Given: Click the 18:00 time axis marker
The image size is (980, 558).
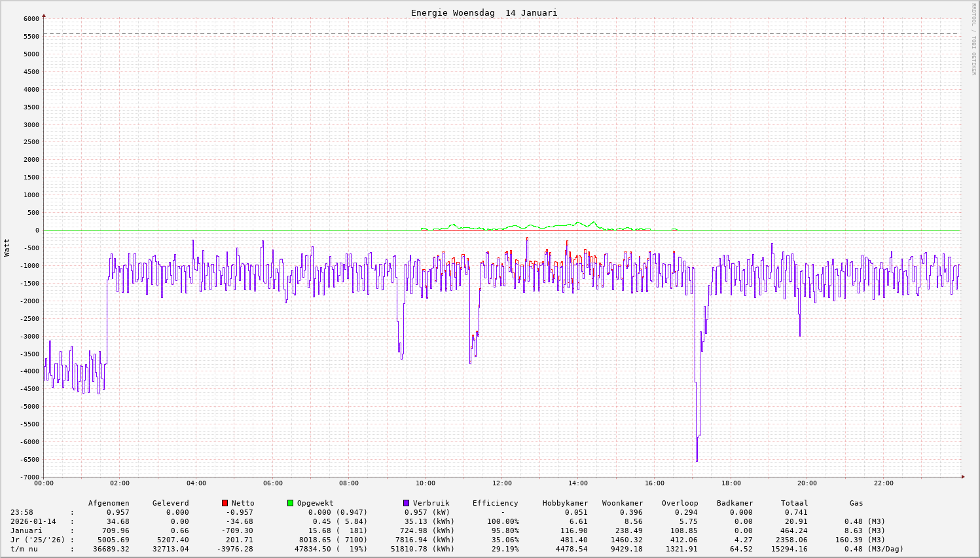Looking at the screenshot, I should (x=731, y=483).
